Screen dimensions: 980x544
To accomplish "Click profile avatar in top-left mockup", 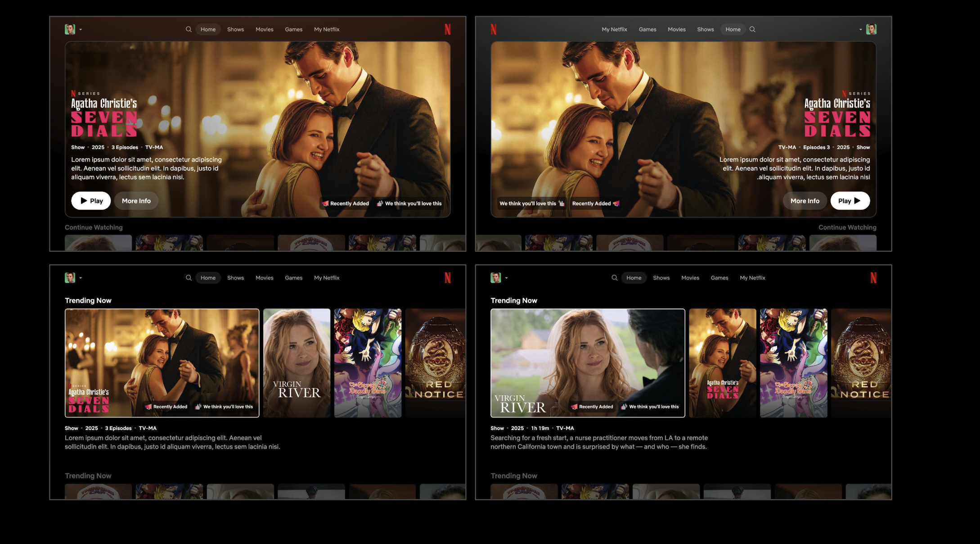I will pyautogui.click(x=70, y=29).
